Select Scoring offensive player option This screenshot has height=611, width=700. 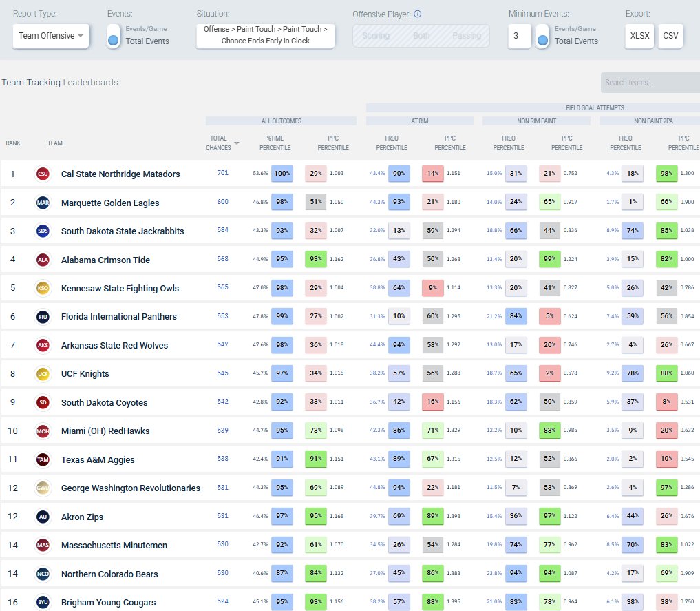point(376,36)
